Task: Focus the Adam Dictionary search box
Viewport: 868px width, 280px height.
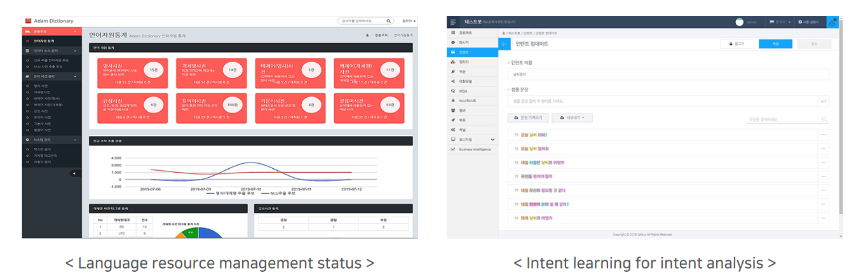Action: click(365, 21)
